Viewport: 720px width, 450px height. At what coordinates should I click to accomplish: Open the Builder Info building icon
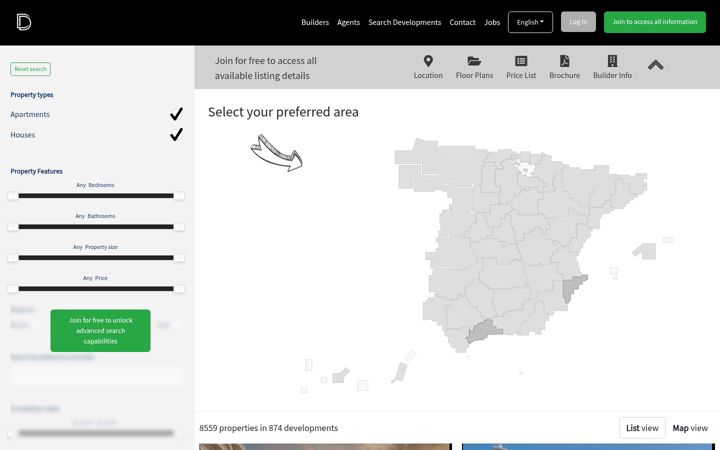coord(612,61)
